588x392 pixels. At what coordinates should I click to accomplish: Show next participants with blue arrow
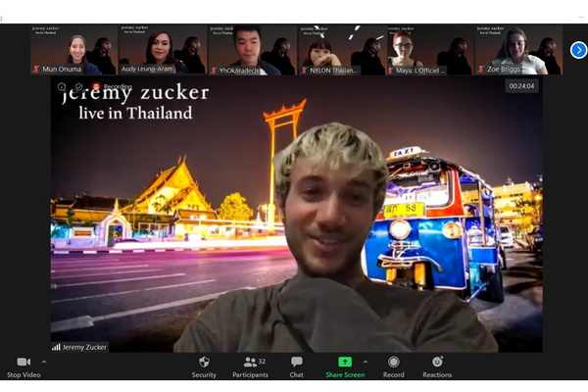[x=578, y=50]
